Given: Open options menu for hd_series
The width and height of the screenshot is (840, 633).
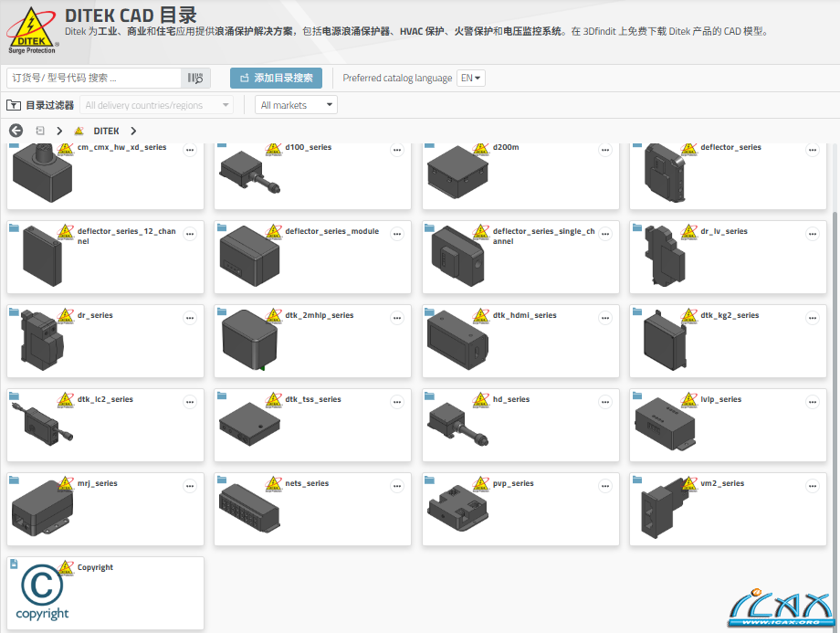Looking at the screenshot, I should point(604,402).
